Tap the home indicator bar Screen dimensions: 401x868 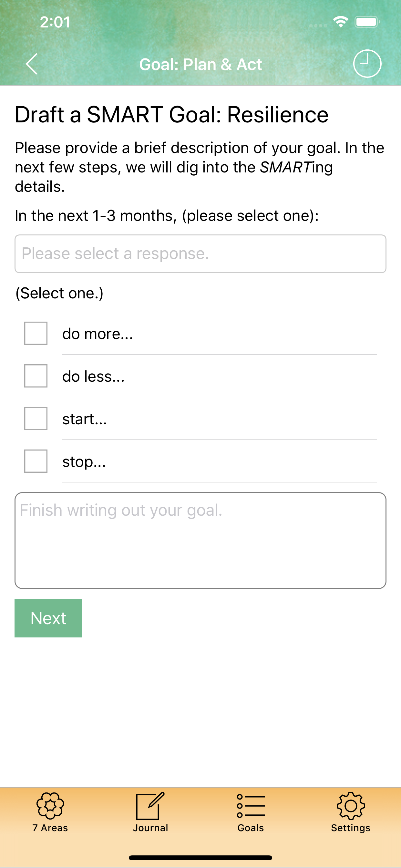tap(200, 858)
